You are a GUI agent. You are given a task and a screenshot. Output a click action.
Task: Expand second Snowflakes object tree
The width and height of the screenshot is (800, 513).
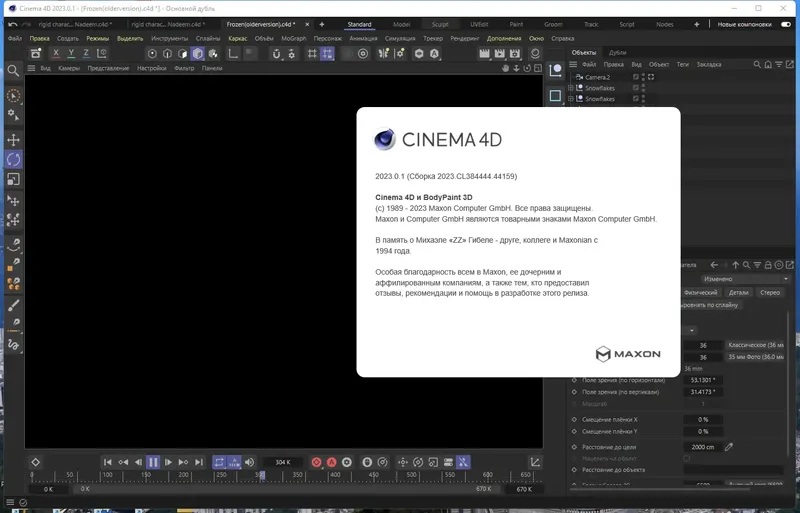571,99
